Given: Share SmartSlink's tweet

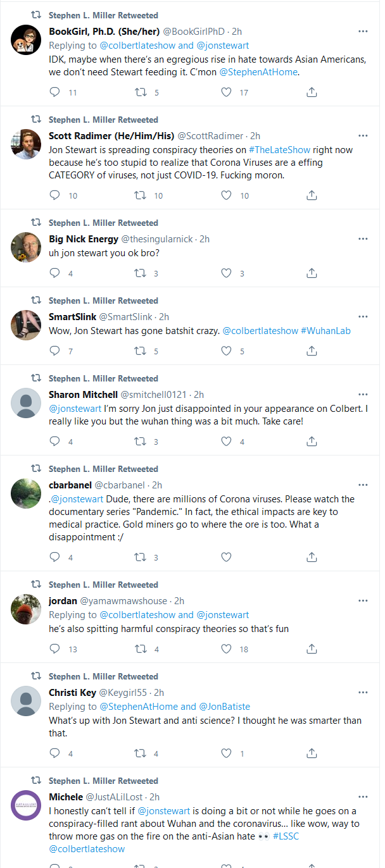Looking at the screenshot, I should pyautogui.click(x=312, y=351).
